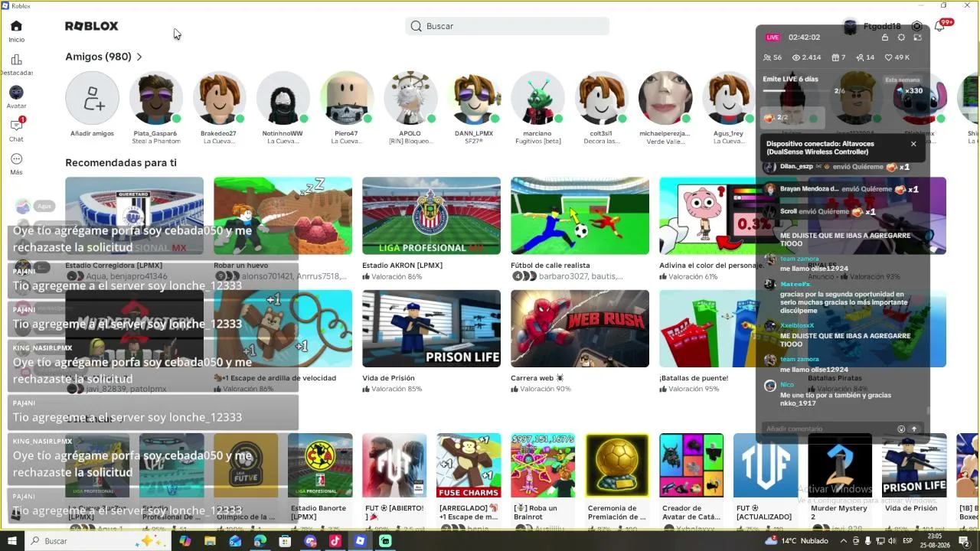
Task: Open the Robar un huevo game
Action: click(283, 216)
